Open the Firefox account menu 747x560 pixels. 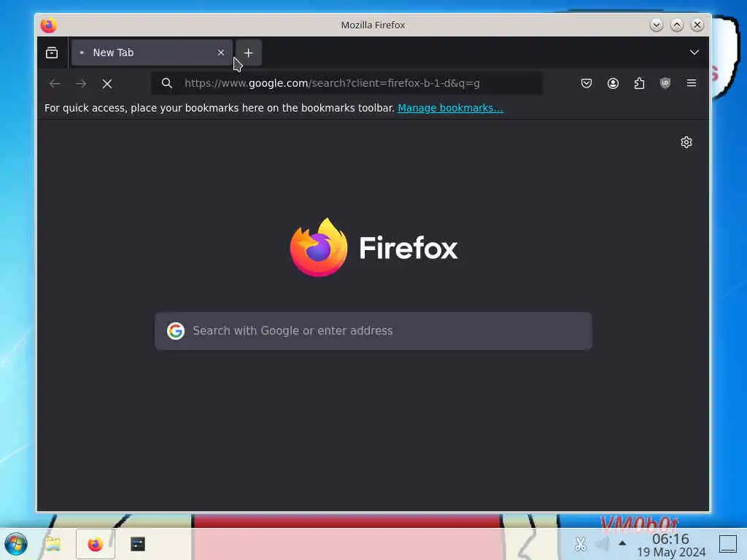click(x=613, y=84)
